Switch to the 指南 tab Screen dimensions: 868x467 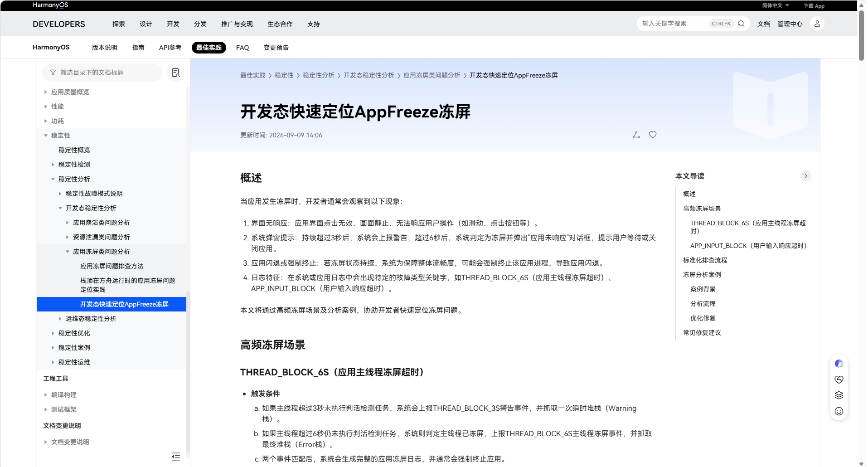click(138, 48)
